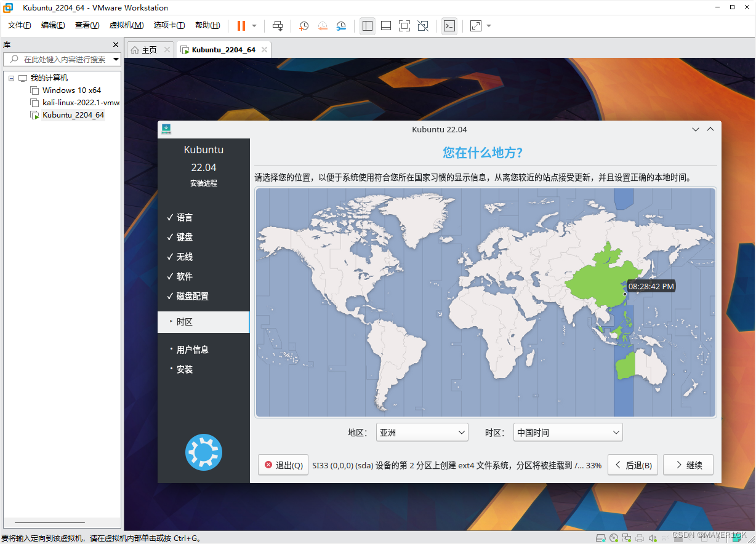756x544 pixels.
Task: Open the 虚拟机(M) menu
Action: [x=126, y=26]
